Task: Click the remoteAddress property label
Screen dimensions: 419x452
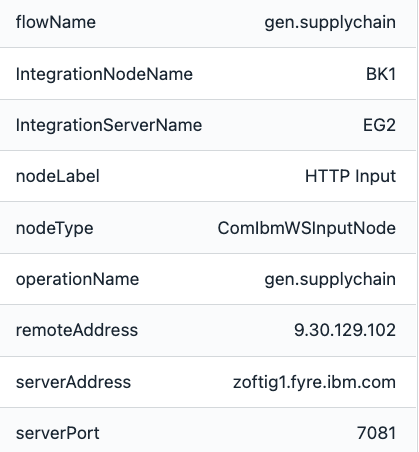Action: coord(77,330)
